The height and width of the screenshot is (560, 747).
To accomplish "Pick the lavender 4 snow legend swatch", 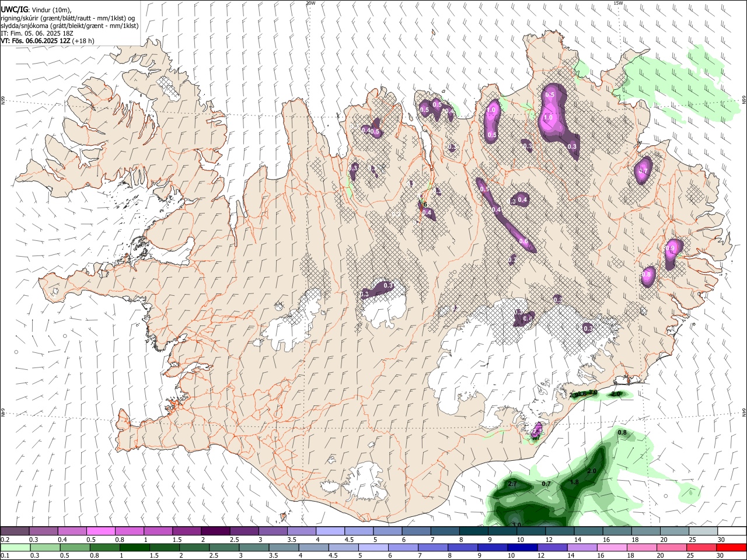I will (x=330, y=531).
